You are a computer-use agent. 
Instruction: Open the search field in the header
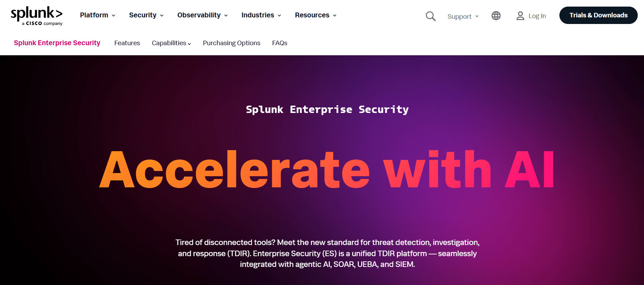(430, 16)
